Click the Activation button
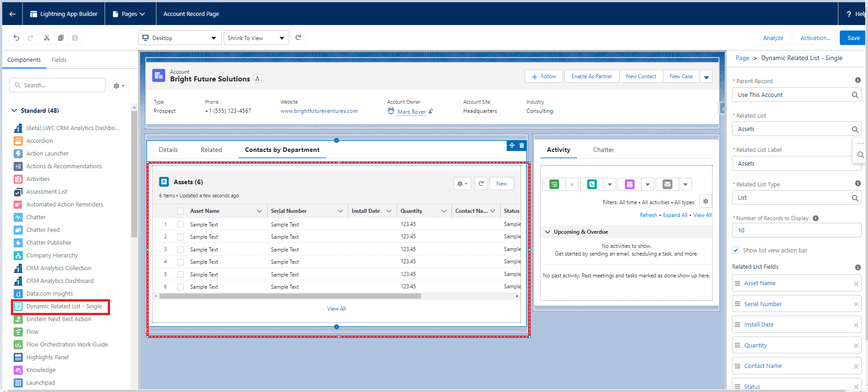Image resolution: width=868 pixels, height=392 pixels. point(815,38)
